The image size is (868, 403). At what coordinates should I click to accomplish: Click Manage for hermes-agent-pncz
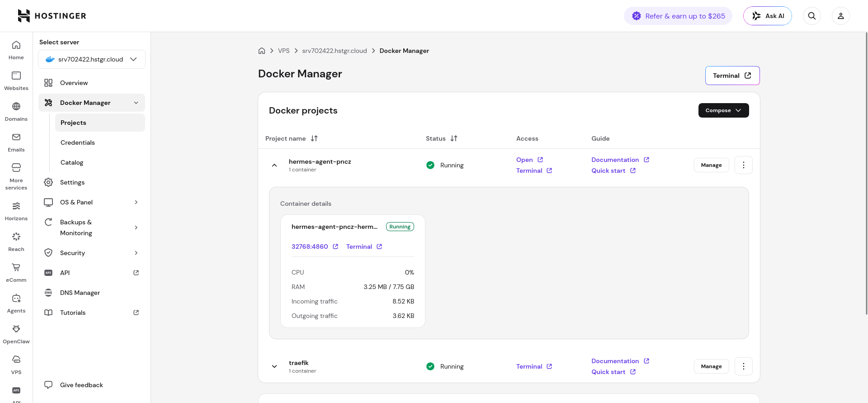click(711, 165)
